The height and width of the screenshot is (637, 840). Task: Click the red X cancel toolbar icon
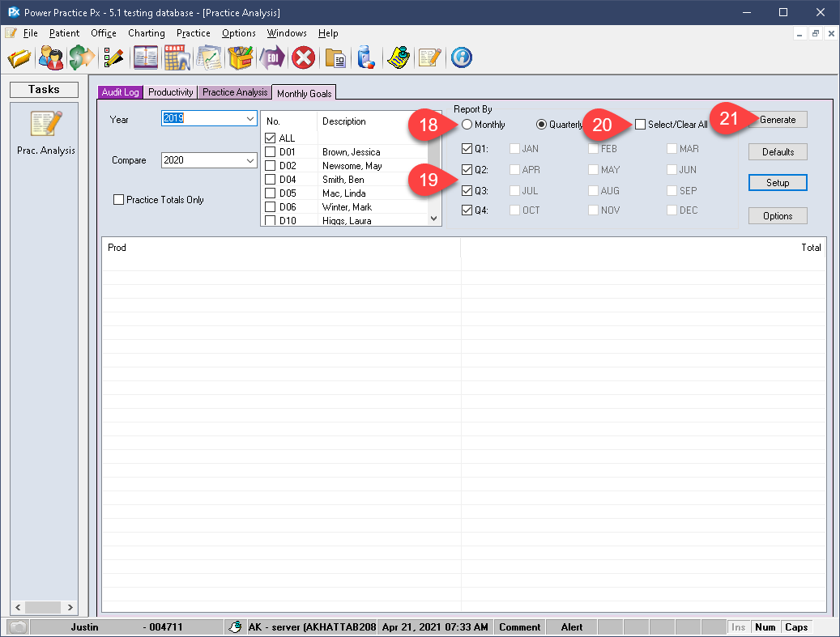tap(303, 57)
